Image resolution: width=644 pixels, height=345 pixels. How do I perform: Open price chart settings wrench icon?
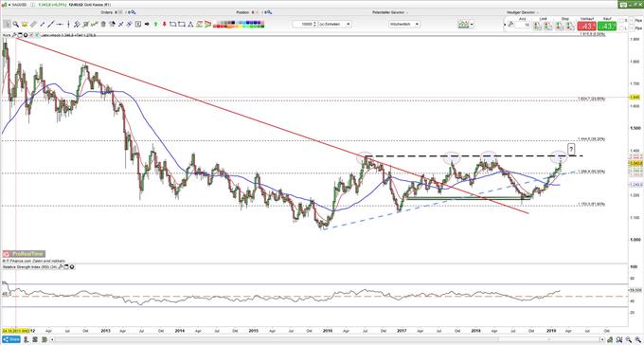pos(14,35)
